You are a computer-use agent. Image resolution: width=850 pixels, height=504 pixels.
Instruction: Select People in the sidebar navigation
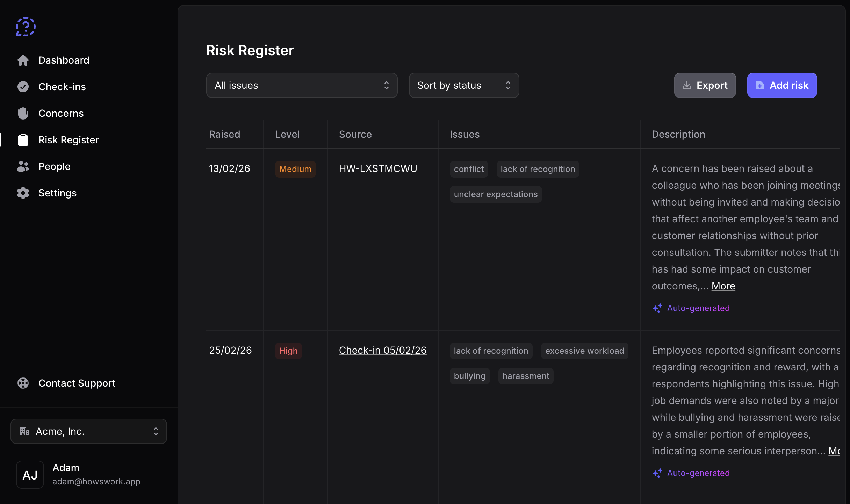coord(55,166)
